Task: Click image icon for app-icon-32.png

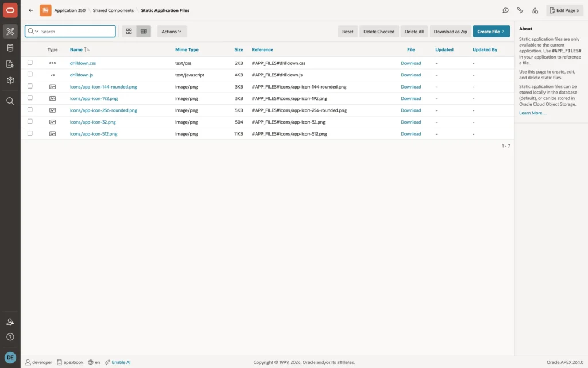Action: tap(52, 122)
